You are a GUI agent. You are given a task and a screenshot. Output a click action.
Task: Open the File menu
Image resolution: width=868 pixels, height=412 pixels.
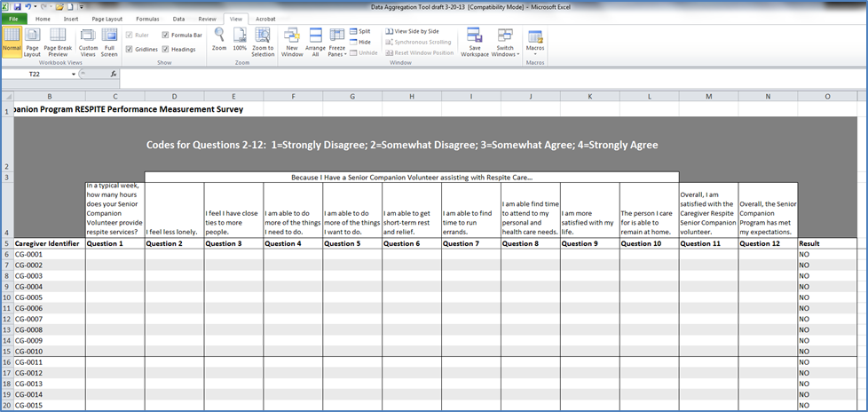point(15,18)
